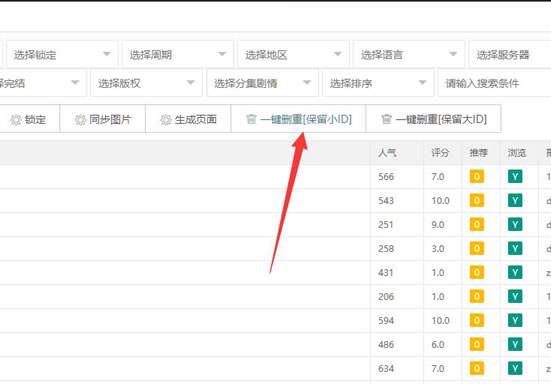Viewport: 551px width, 384px height.
Task: Select the 人气 value 543
Action: point(386,201)
